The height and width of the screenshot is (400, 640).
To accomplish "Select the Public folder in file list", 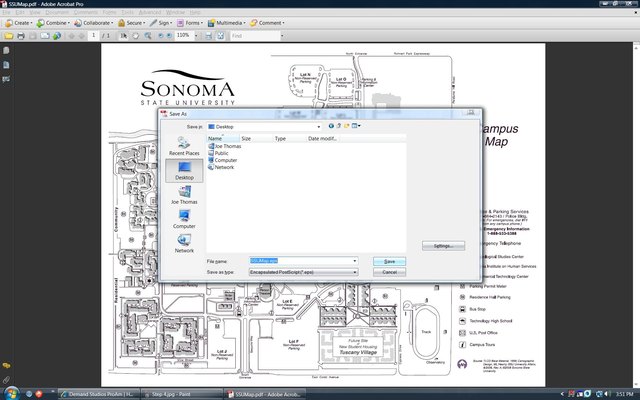I will pos(218,153).
